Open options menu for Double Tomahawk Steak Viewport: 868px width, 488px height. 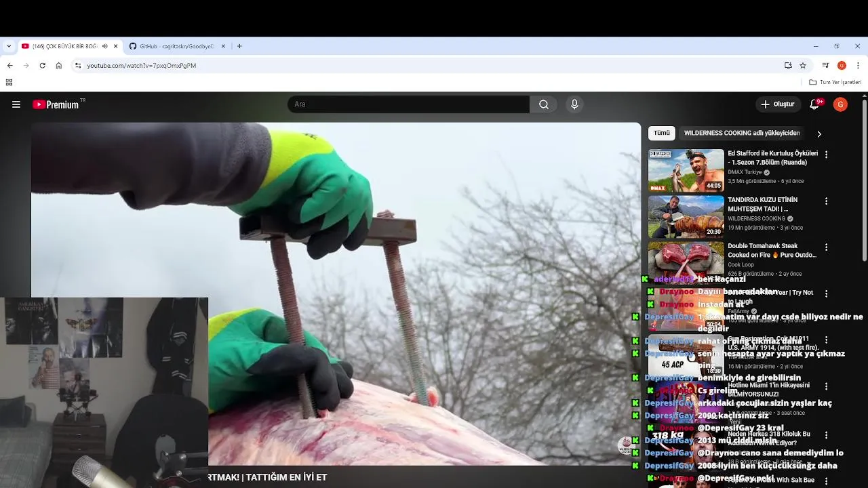(x=826, y=247)
